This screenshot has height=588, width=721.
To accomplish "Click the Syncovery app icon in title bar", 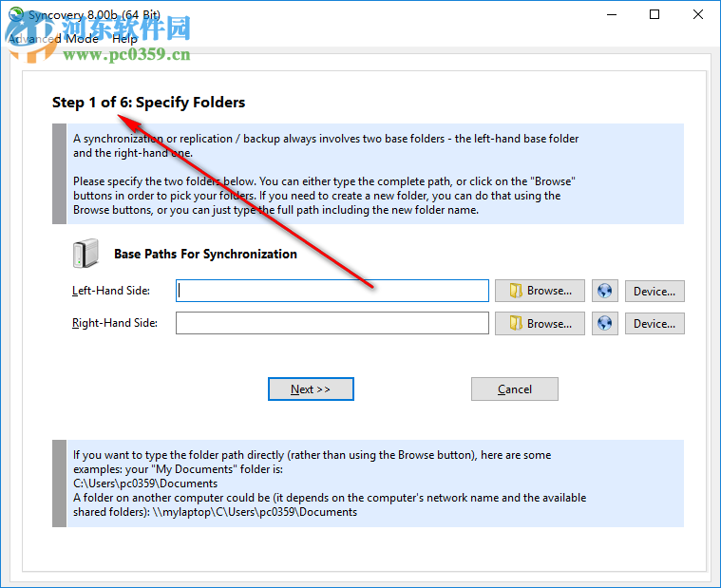I will [x=16, y=14].
